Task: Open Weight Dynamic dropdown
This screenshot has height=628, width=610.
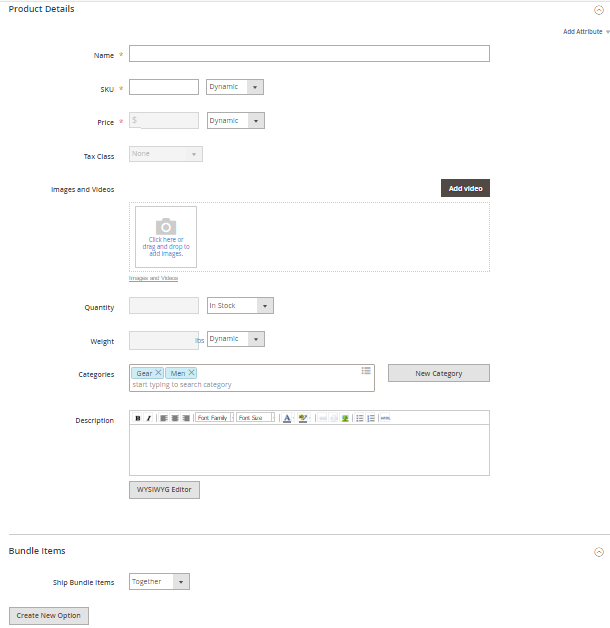Action: pos(236,339)
